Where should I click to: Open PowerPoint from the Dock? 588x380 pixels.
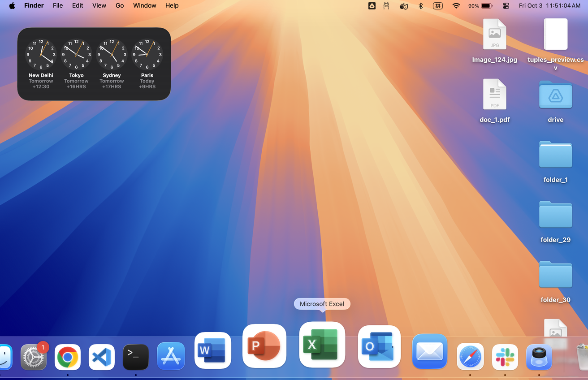264,346
